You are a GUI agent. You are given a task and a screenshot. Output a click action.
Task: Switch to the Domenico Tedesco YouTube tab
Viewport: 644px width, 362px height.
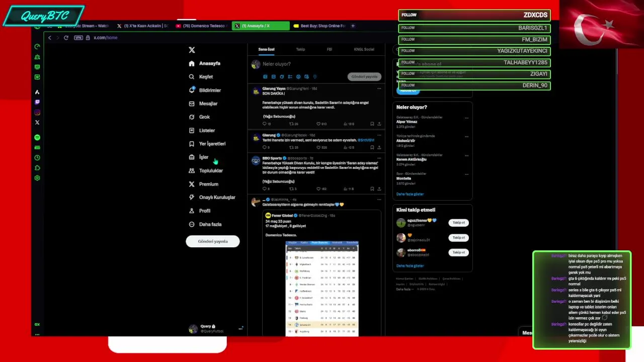201,26
